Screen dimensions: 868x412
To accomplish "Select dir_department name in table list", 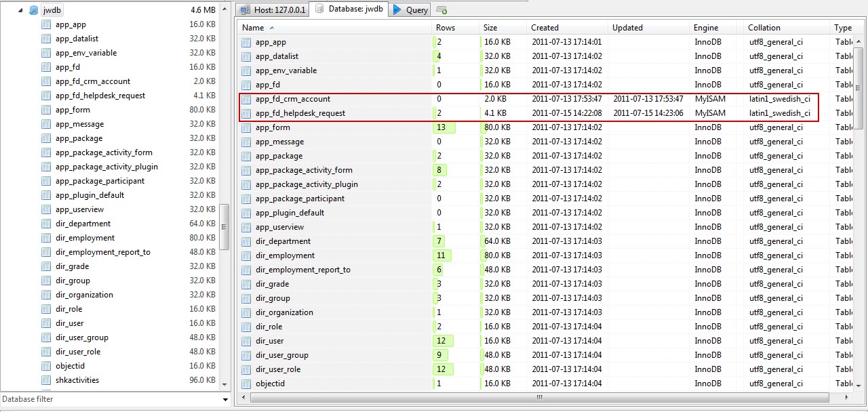I will tap(283, 241).
